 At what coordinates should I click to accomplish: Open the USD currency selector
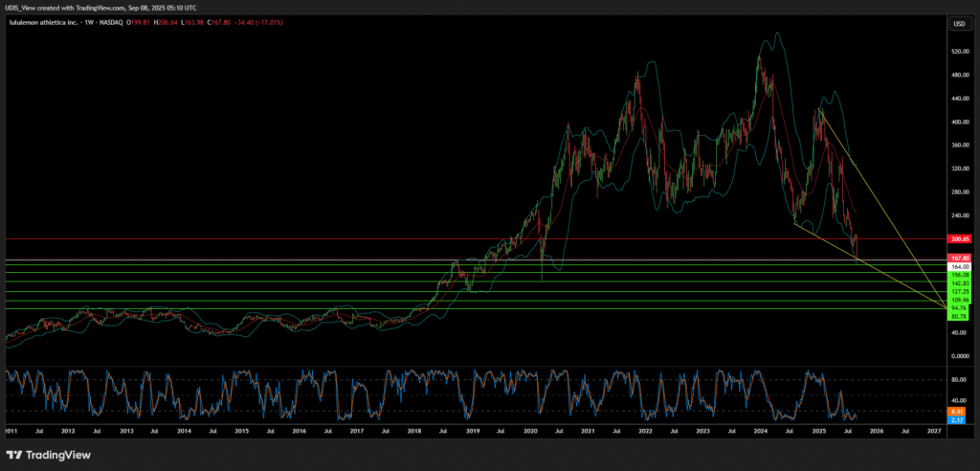click(957, 23)
